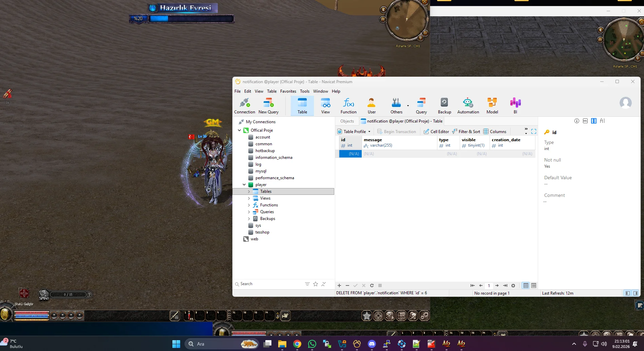Open New Query from toolbar
644x351 pixels.
[268, 106]
